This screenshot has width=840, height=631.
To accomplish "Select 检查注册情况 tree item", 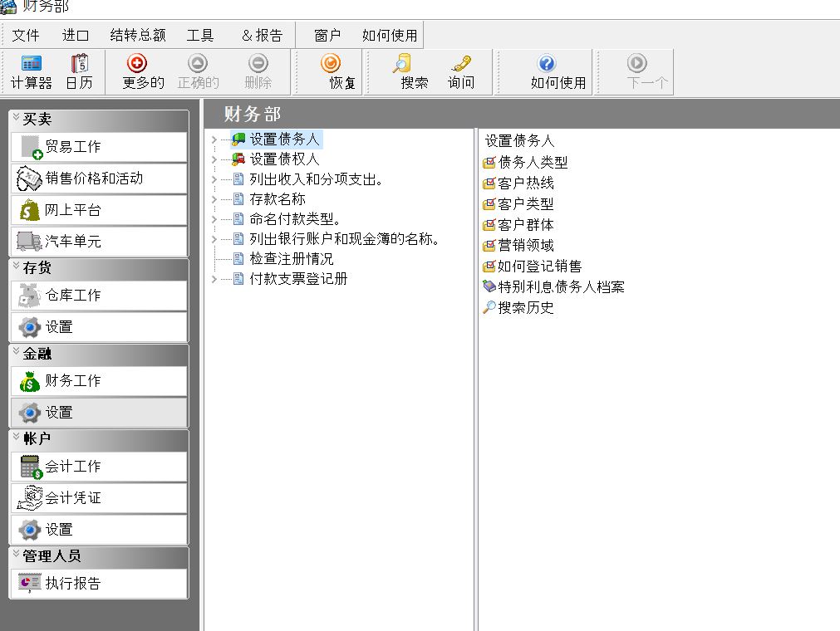I will click(291, 259).
